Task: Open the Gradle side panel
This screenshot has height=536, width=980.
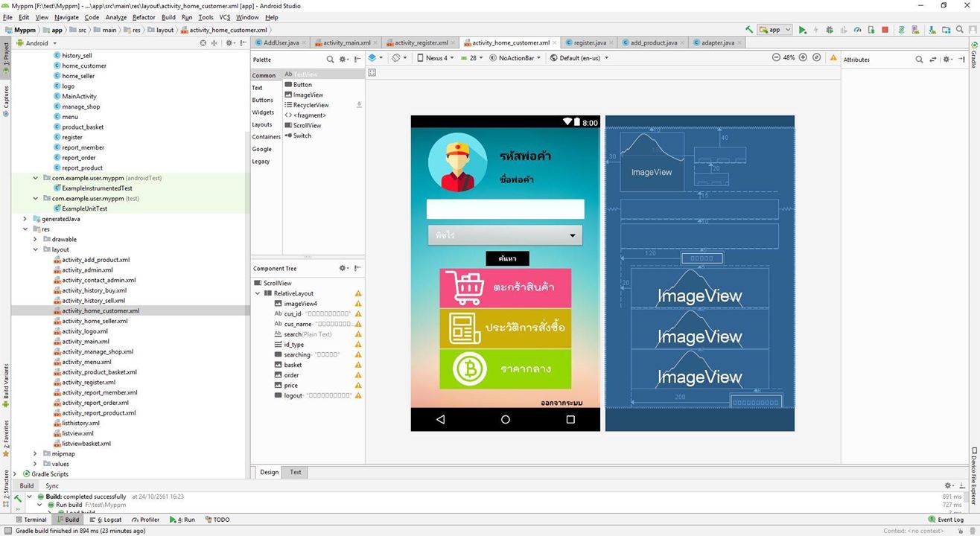Action: tap(973, 55)
